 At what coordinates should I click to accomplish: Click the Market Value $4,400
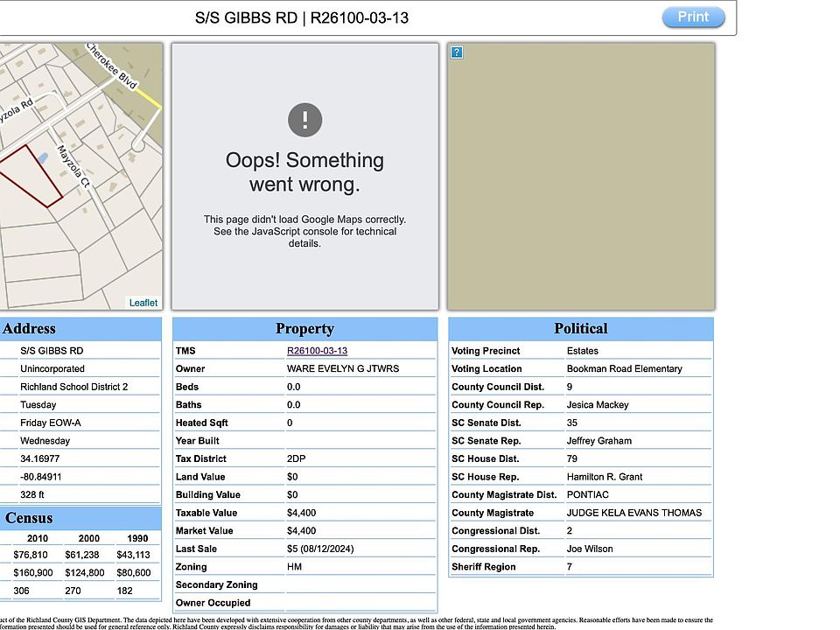[x=302, y=531]
